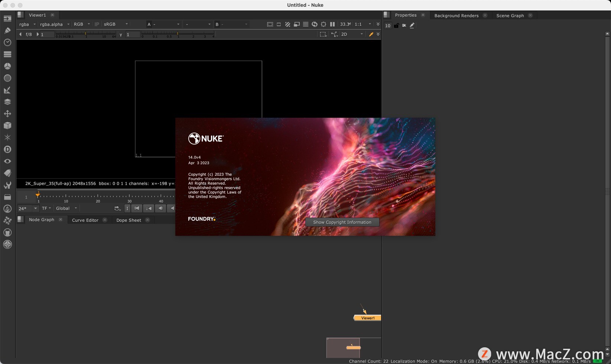Viewport: 611px width, 364px height.
Task: Open the Deep nodes D icon menu
Action: pyautogui.click(x=7, y=149)
